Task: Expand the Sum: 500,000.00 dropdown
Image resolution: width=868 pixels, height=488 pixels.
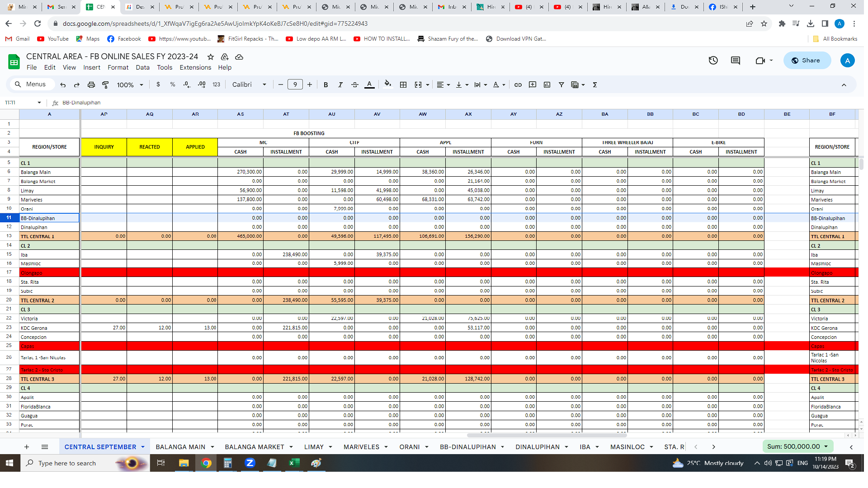Action: 798,446
